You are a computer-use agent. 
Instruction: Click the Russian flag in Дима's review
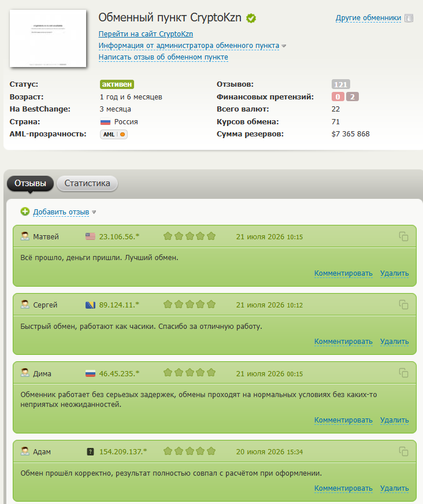click(x=90, y=373)
